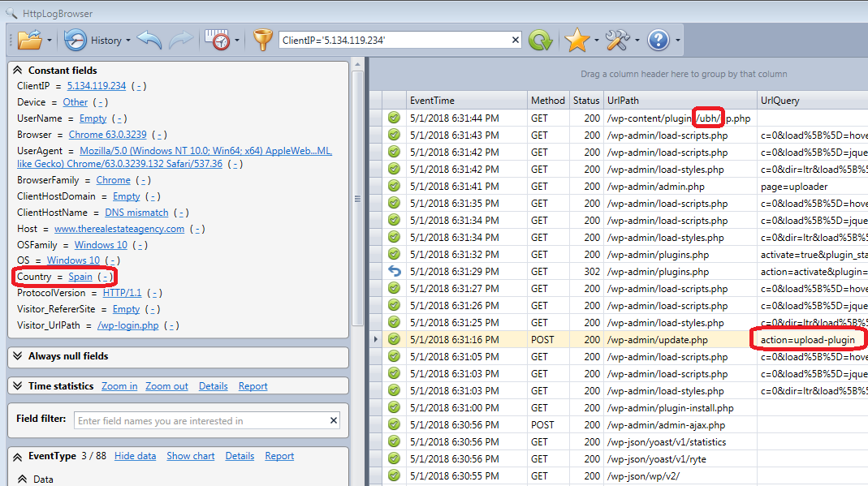Click the Show chart link

[191, 456]
